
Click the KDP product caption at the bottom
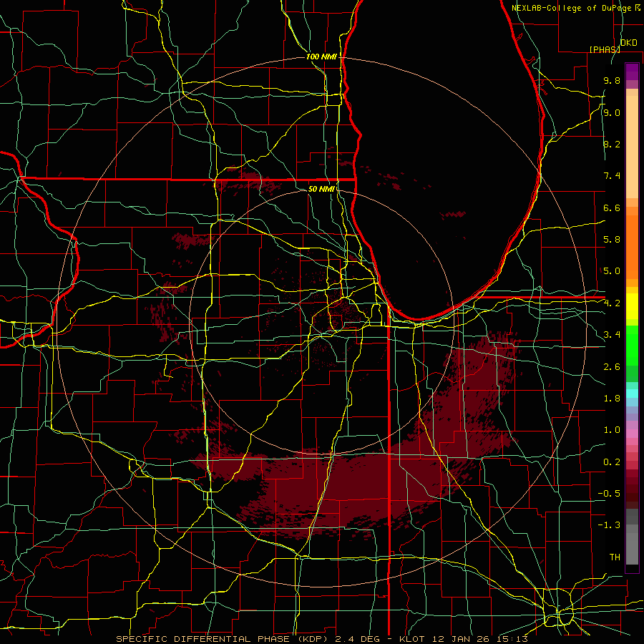321,639
